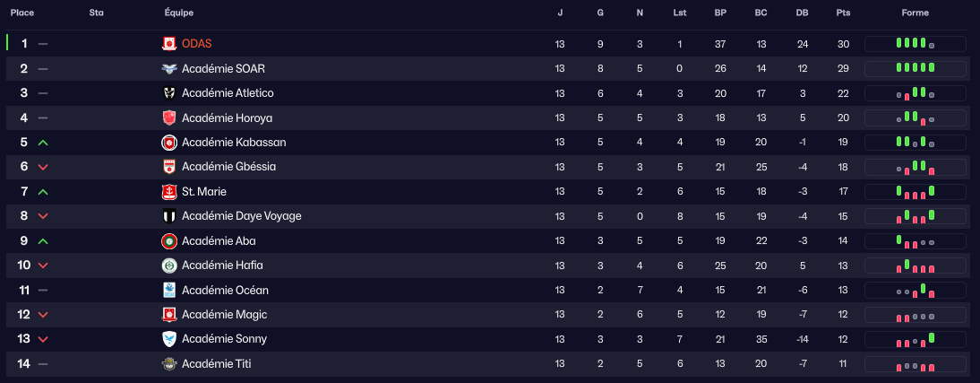Click the Académie Sonny bird crest
This screenshot has height=383, width=980.
[x=168, y=339]
